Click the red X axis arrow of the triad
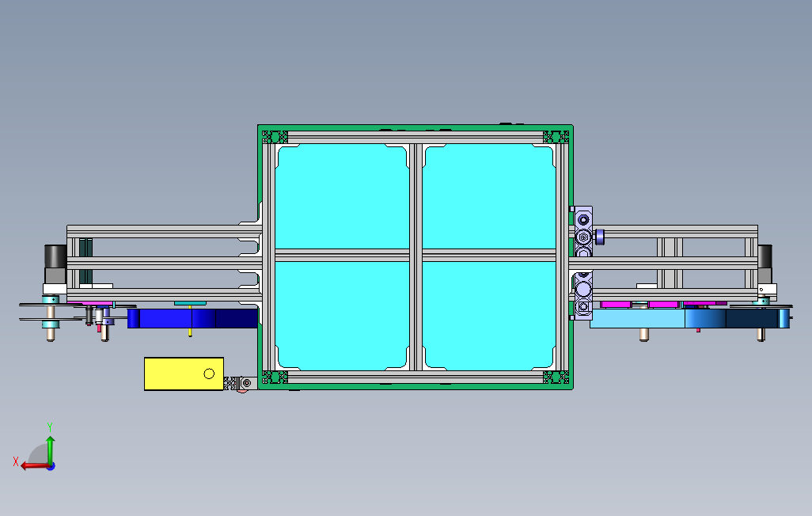 [34, 466]
